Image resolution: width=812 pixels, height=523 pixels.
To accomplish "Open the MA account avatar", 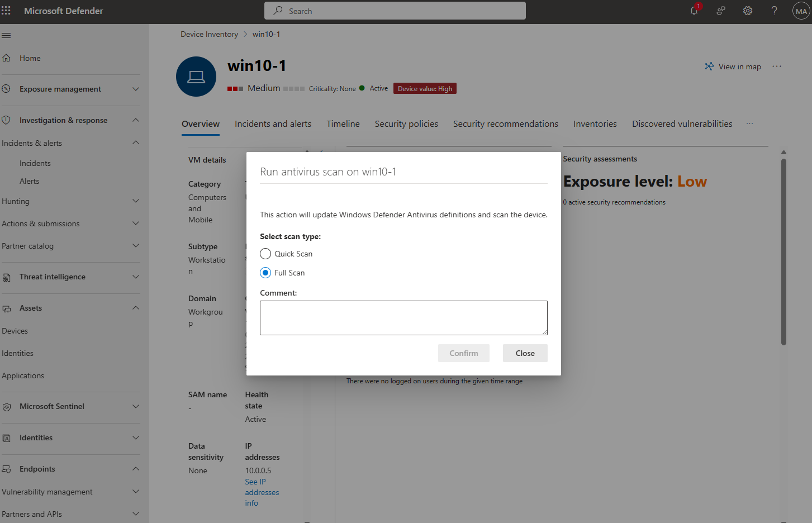I will click(x=801, y=11).
